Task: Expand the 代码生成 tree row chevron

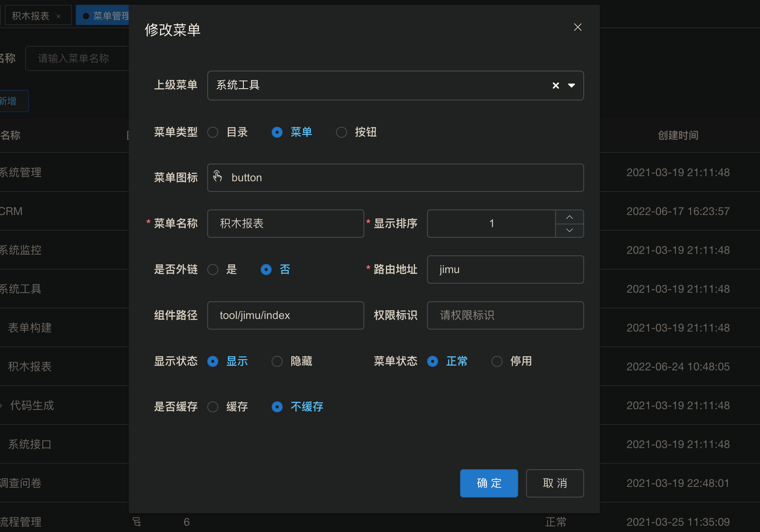Action: (x=2, y=406)
